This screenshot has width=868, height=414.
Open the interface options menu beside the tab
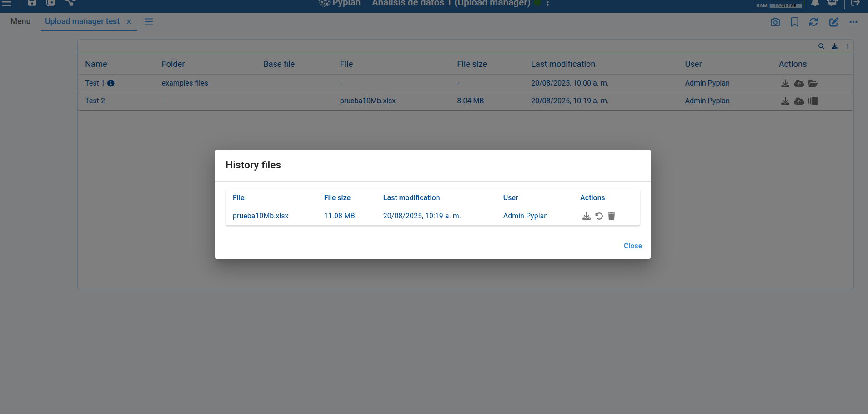pos(148,22)
